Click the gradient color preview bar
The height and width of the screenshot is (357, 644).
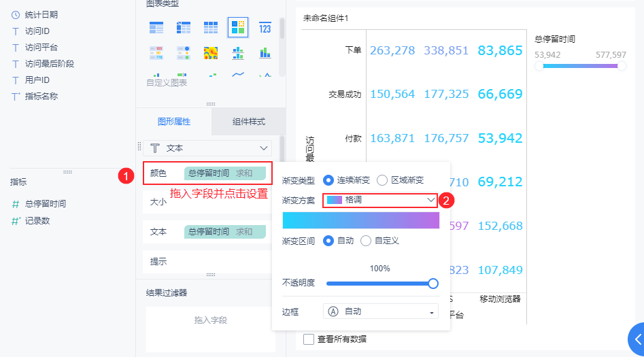[360, 220]
